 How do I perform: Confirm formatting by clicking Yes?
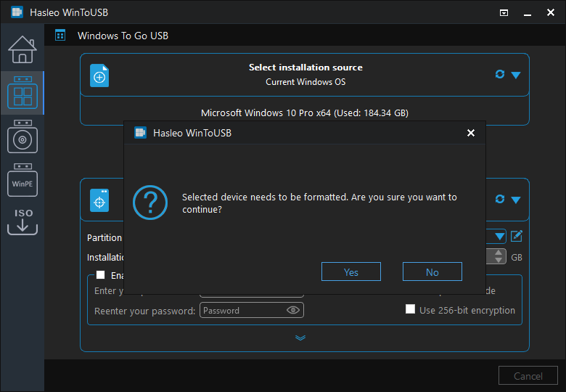pos(351,271)
